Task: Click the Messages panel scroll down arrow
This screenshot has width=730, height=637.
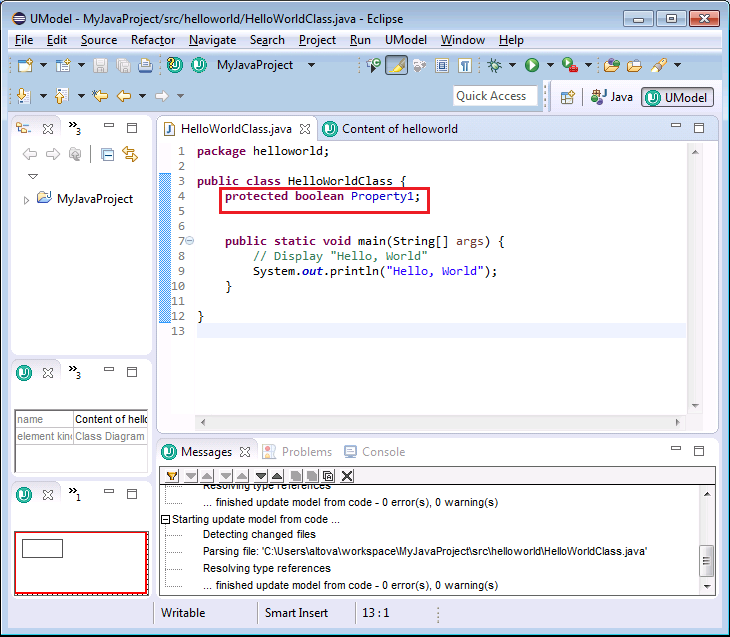Action: pyautogui.click(x=707, y=588)
